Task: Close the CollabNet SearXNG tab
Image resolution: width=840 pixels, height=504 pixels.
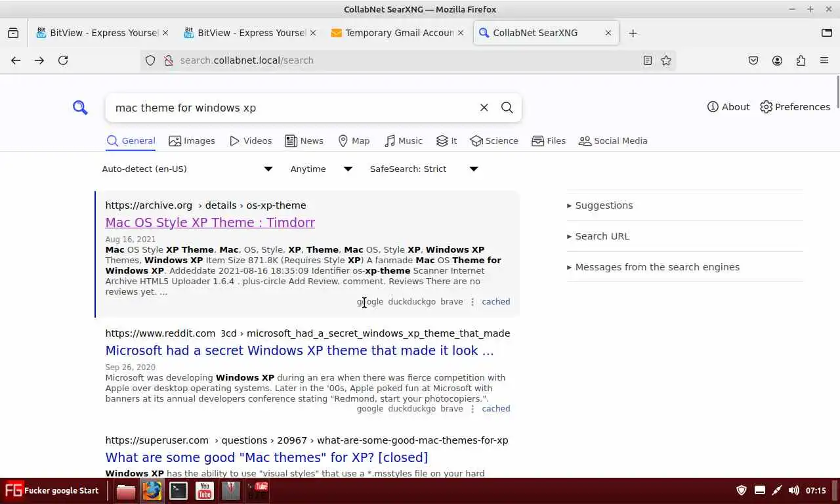Action: point(608,33)
